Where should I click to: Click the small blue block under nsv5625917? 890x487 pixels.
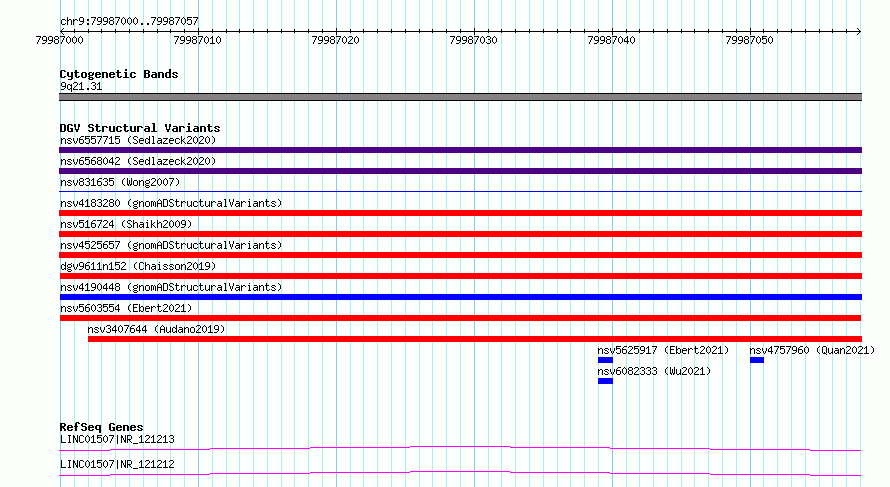(x=605, y=360)
